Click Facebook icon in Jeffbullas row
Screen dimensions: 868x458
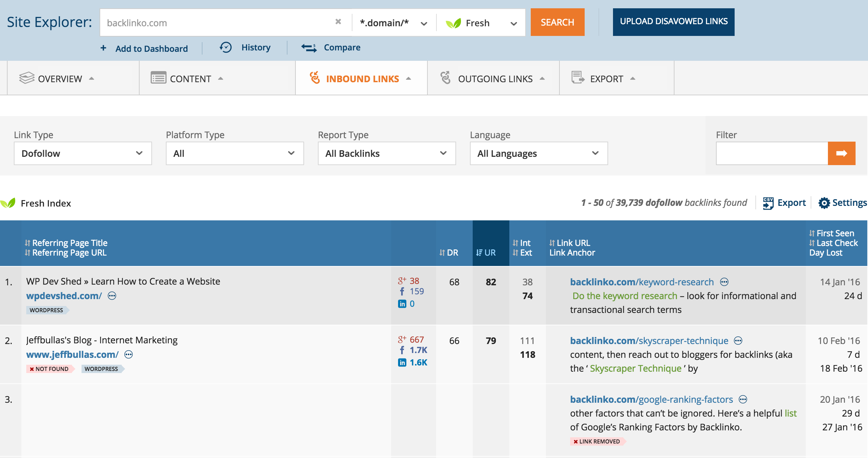coord(402,350)
